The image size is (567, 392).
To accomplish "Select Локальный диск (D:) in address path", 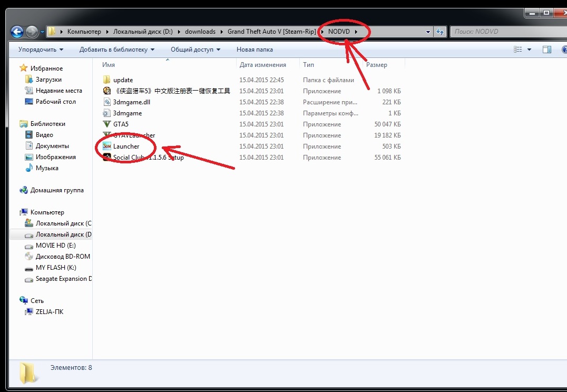I will pyautogui.click(x=143, y=32).
